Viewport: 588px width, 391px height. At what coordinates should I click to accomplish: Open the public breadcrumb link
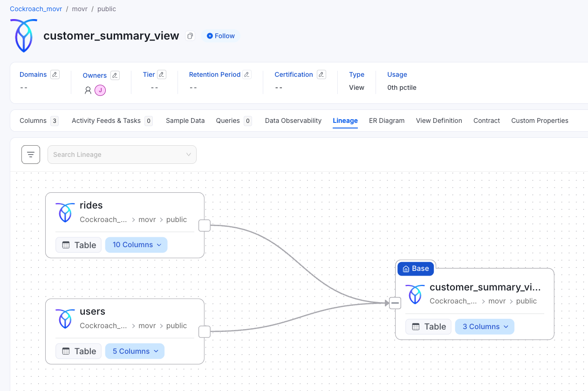coord(107,9)
